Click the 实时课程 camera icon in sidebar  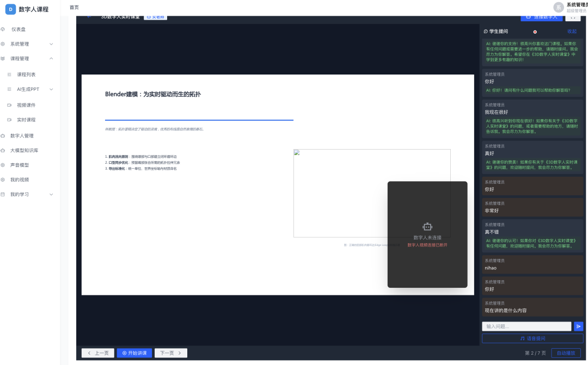[x=9, y=120]
